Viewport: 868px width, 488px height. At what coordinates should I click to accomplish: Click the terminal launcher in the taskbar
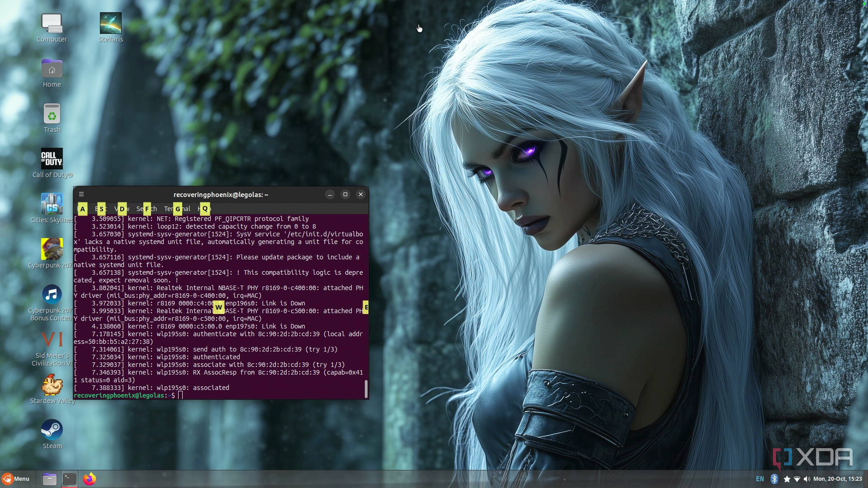[x=69, y=479]
